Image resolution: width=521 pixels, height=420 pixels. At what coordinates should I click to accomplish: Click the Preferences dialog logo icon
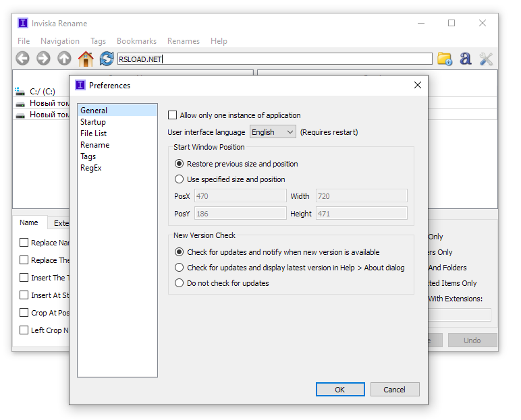click(x=80, y=85)
